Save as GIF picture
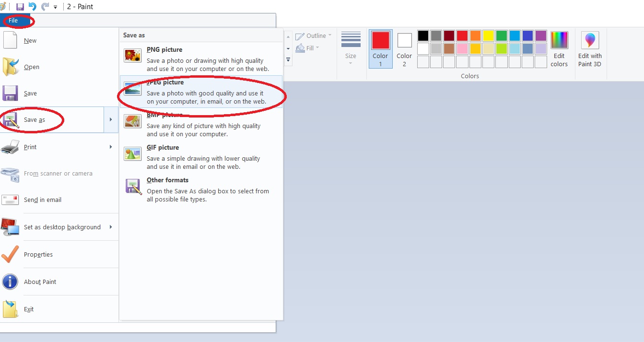Viewport: 644px width, 342px height. [201, 156]
